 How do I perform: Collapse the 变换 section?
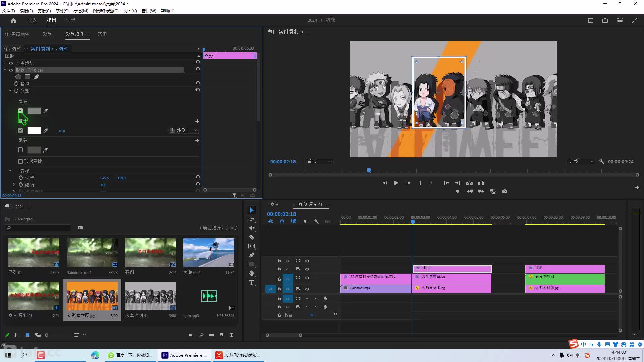click(10, 171)
